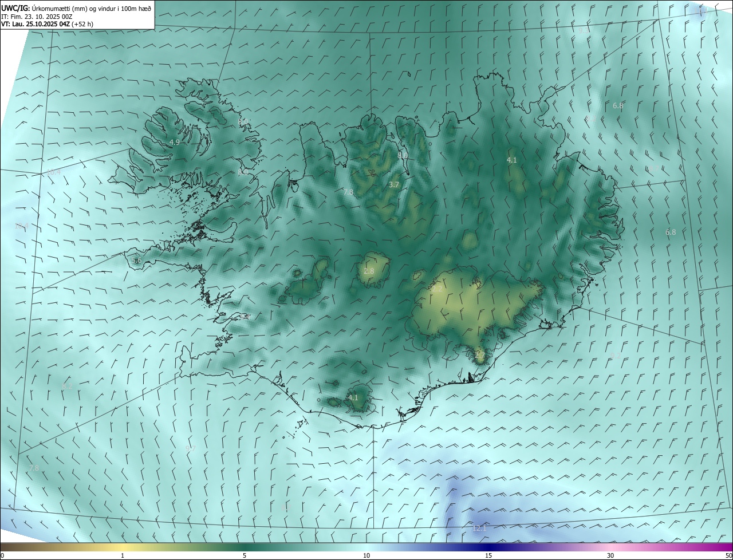This screenshot has width=733, height=560.
Task: Select the 4.1 value in the northeast highlands
Action: tap(512, 160)
